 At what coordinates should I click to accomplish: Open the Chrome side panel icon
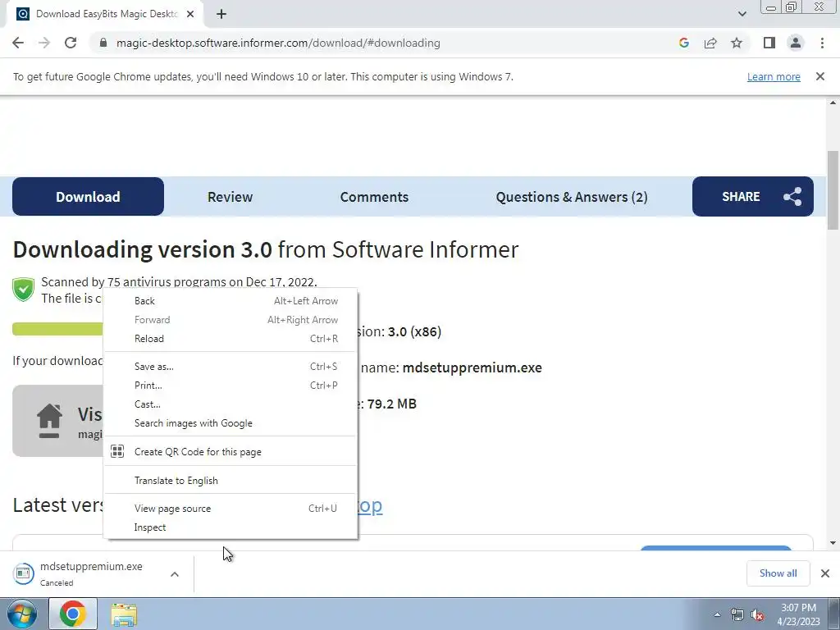(769, 43)
